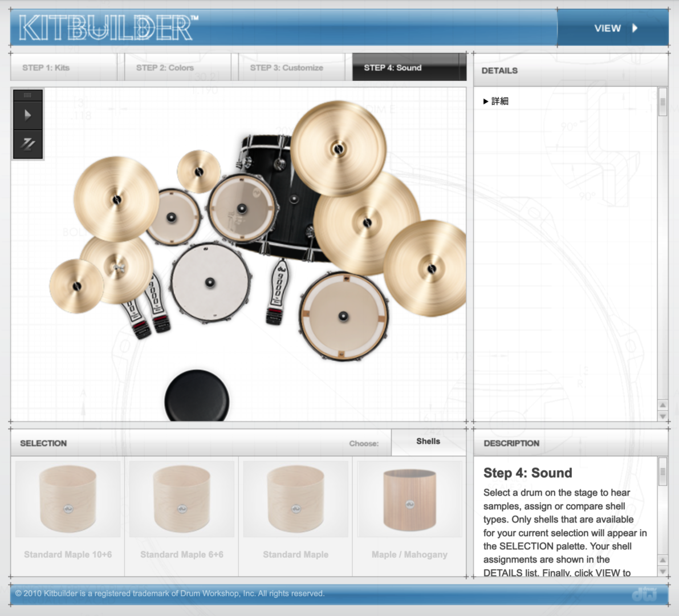
Task: Click the black drum throne
Action: (197, 395)
